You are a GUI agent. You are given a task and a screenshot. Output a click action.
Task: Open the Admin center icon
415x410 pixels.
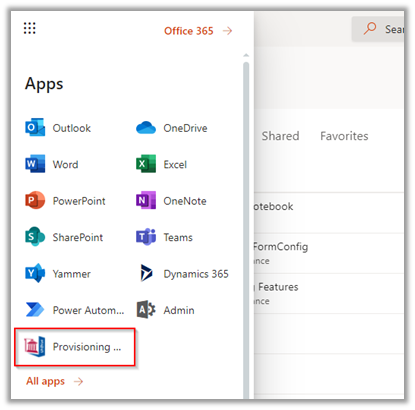coord(146,309)
